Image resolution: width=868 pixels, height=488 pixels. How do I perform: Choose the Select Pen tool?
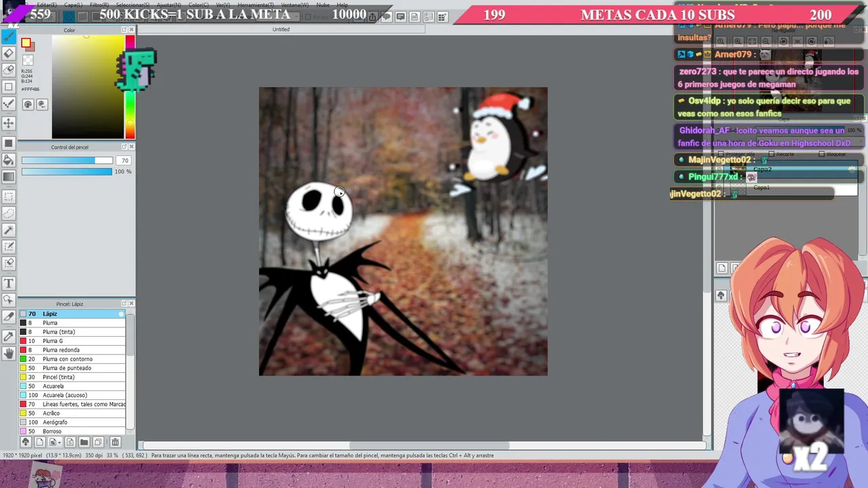[9, 247]
